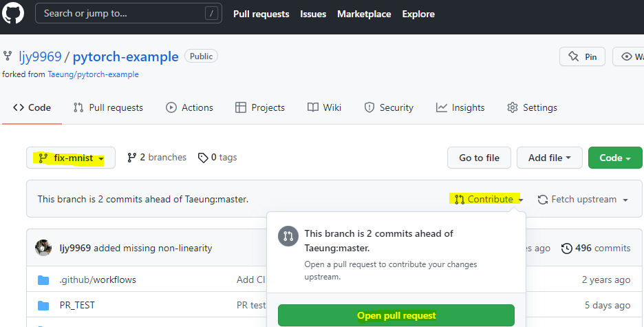Switch to the Actions tab
This screenshot has width=644, height=327.
189,107
